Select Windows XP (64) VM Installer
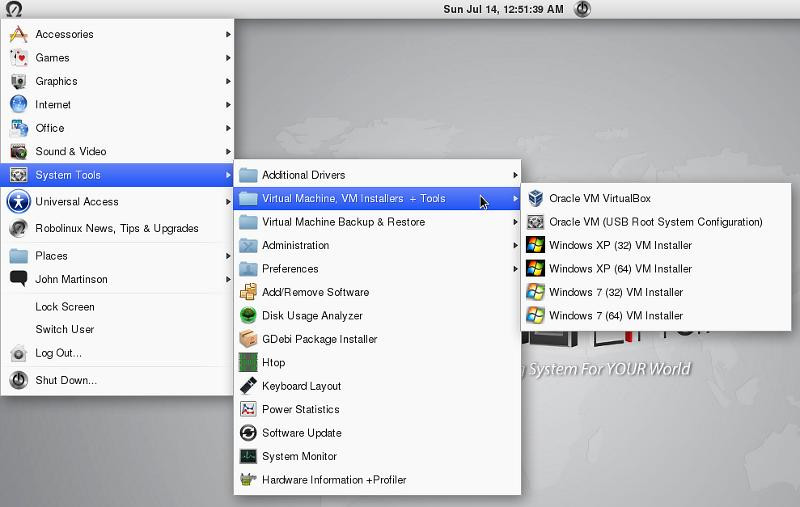 (656, 268)
